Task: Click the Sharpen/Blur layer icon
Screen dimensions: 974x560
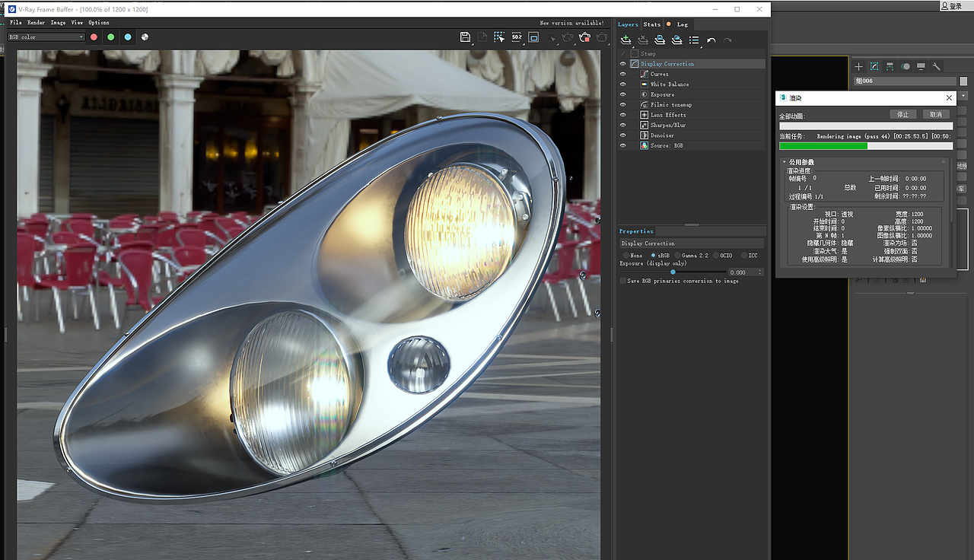Action: (x=644, y=125)
